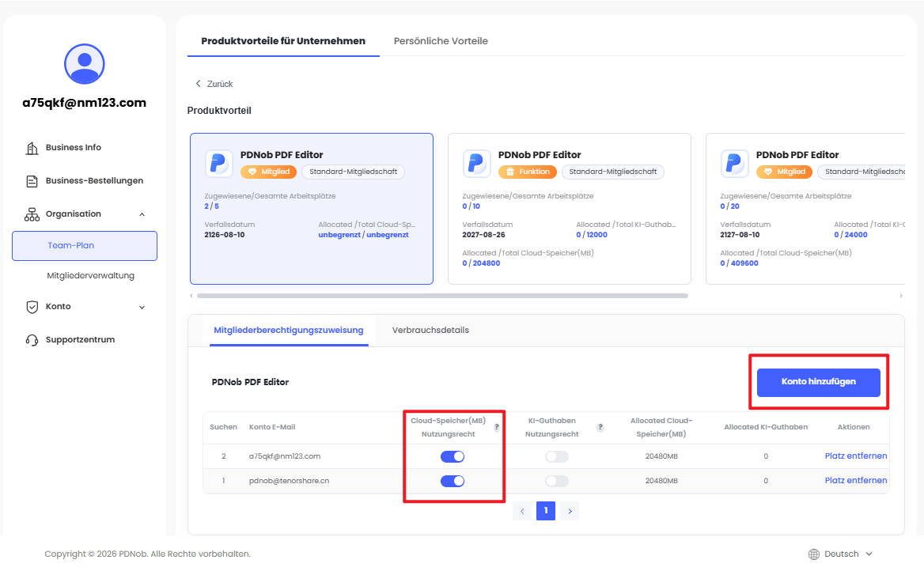Click Konto hinzufügen button
924x571 pixels.
pos(819,383)
